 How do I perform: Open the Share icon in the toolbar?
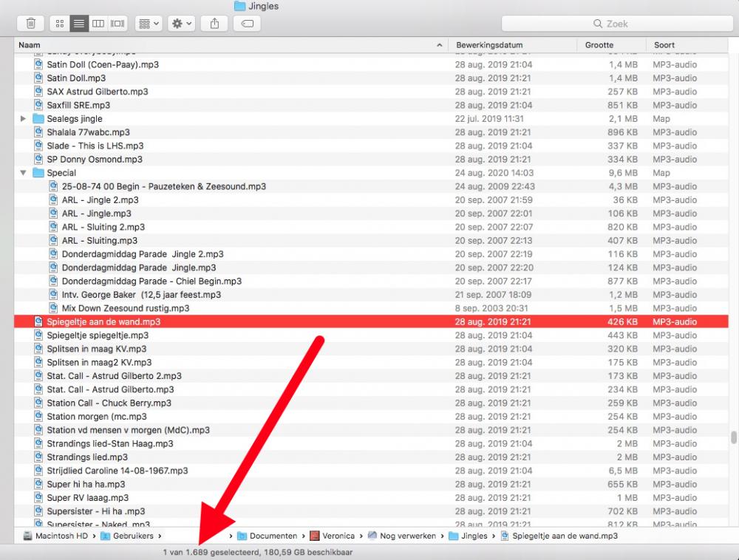214,23
